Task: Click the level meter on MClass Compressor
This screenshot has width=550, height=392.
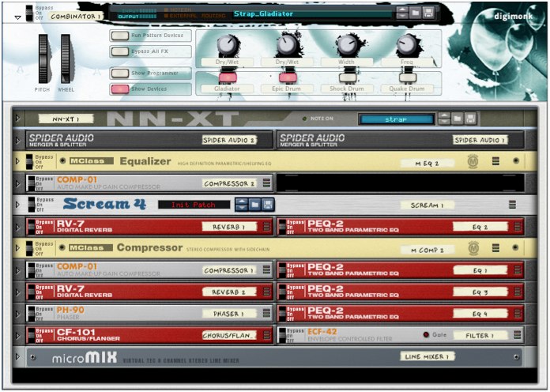Action: point(495,247)
